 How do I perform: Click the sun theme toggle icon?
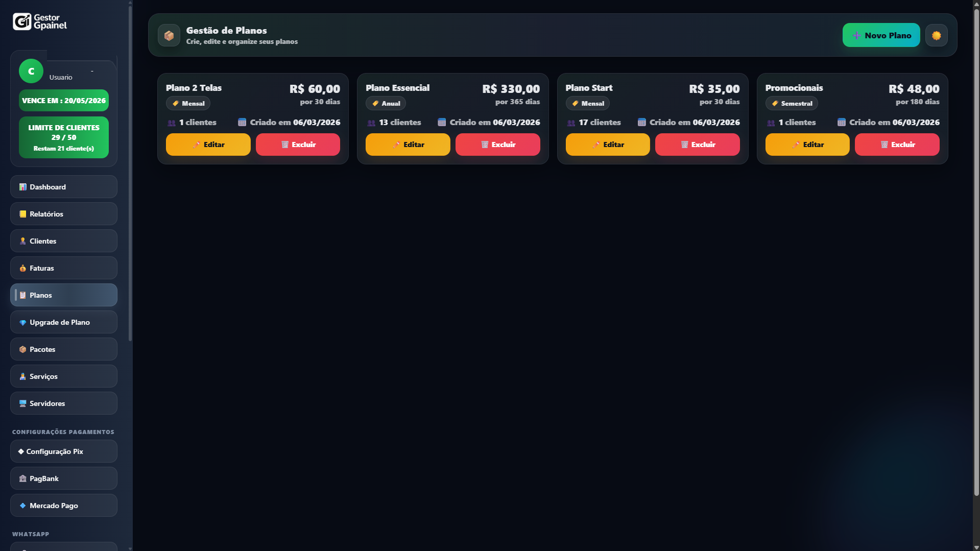click(936, 36)
